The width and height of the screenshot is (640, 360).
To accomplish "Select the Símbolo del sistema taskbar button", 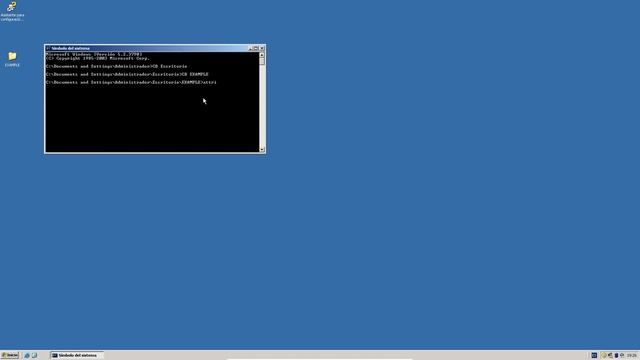I will click(77, 356).
